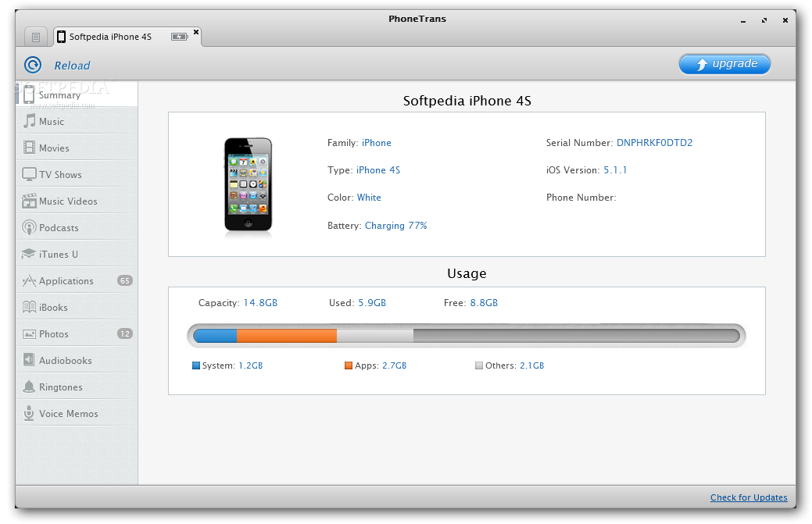Click the Type value iPhone 4S
This screenshot has width=812, height=524.
pyautogui.click(x=378, y=170)
